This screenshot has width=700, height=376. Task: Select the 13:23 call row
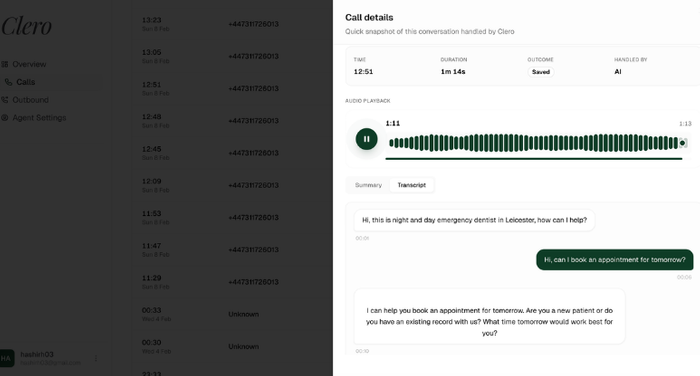tap(232, 24)
